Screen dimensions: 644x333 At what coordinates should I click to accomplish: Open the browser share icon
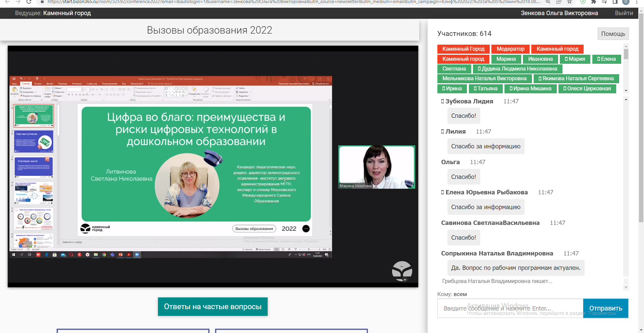pos(559,2)
